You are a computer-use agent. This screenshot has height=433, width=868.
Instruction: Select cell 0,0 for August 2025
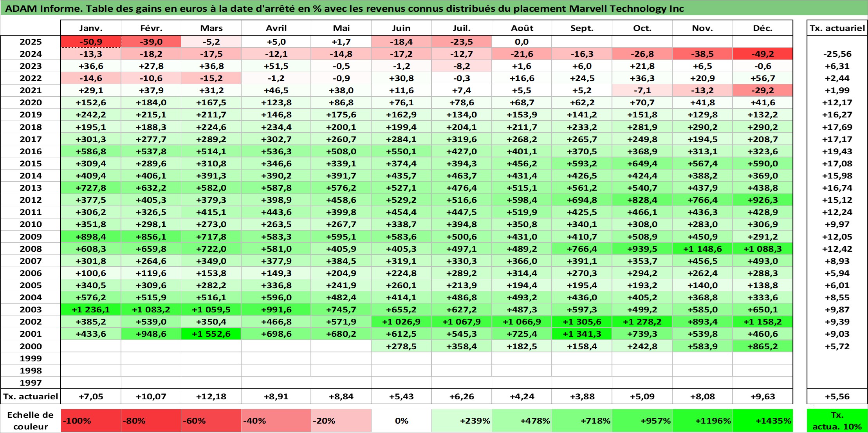click(x=522, y=42)
